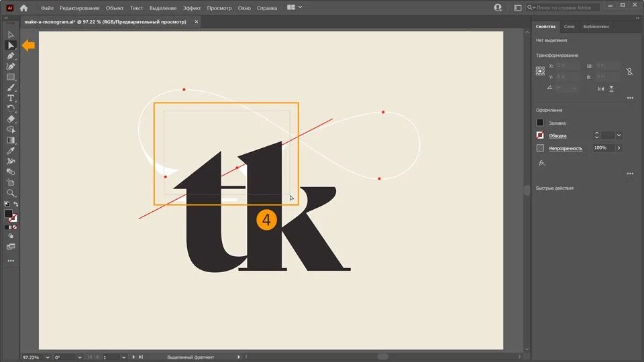Open more Transform options
The width and height of the screenshot is (644, 362).
[x=630, y=98]
